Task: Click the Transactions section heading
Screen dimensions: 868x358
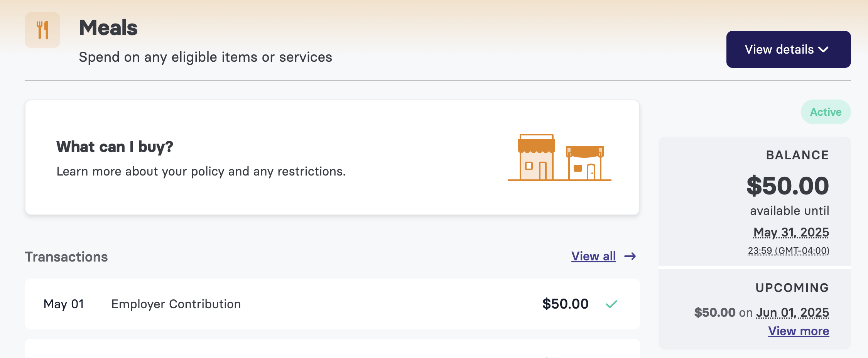Action: 66,257
